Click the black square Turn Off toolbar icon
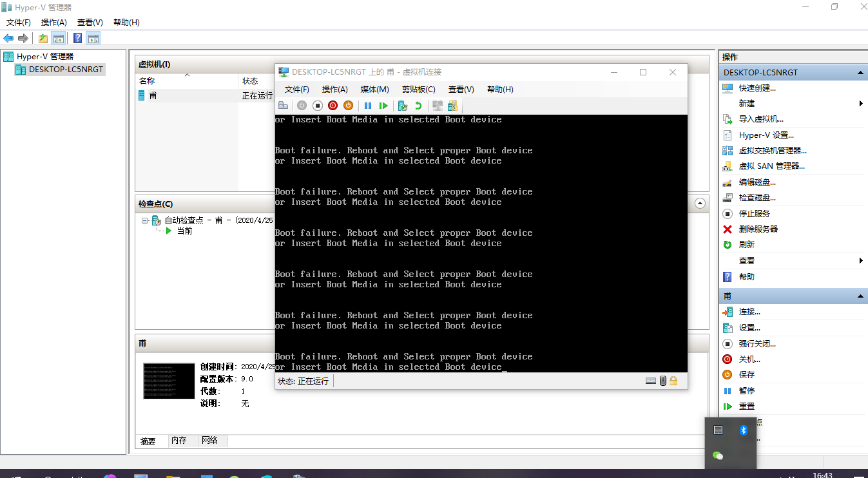 [318, 106]
